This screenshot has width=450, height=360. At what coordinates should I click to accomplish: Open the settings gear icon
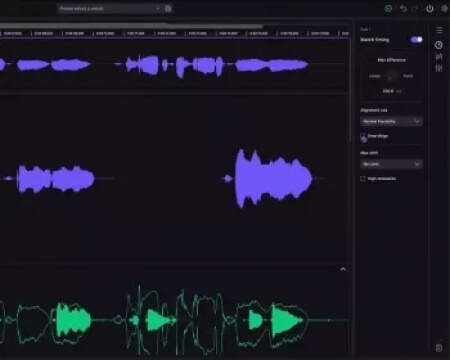(445, 9)
